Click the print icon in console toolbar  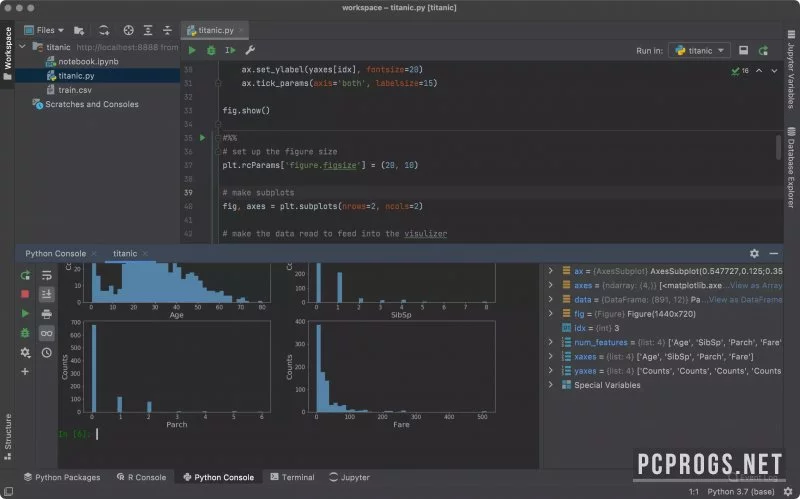(x=46, y=314)
